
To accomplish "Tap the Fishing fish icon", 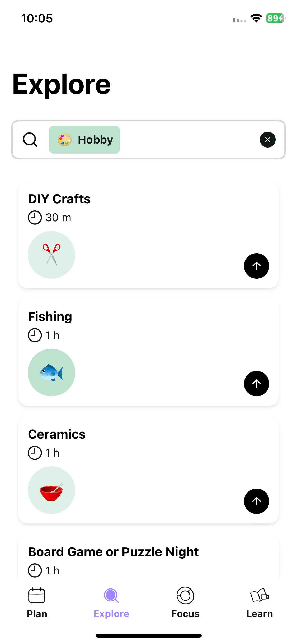I will coord(51,372).
